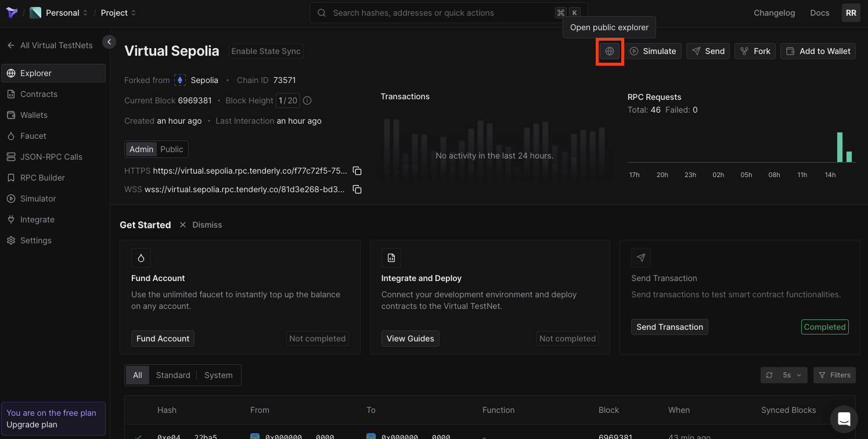868x439 pixels.
Task: Open the Project switcher dropdown
Action: coord(118,13)
